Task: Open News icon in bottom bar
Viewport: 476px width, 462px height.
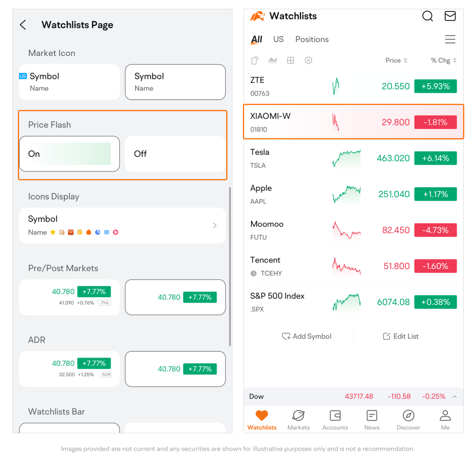Action: click(372, 415)
